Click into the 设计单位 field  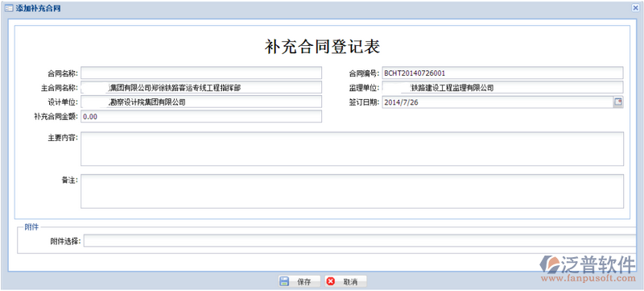tap(201, 102)
